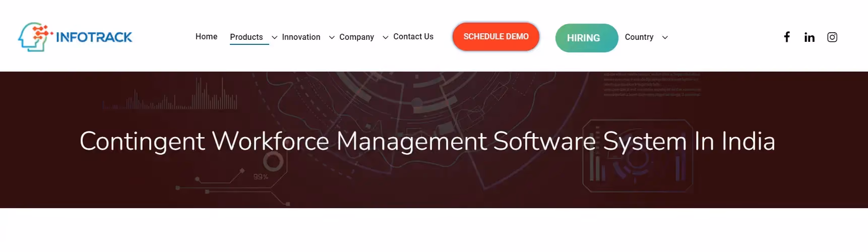The height and width of the screenshot is (252, 868).
Task: Click the Schedule Demo button
Action: (x=496, y=37)
